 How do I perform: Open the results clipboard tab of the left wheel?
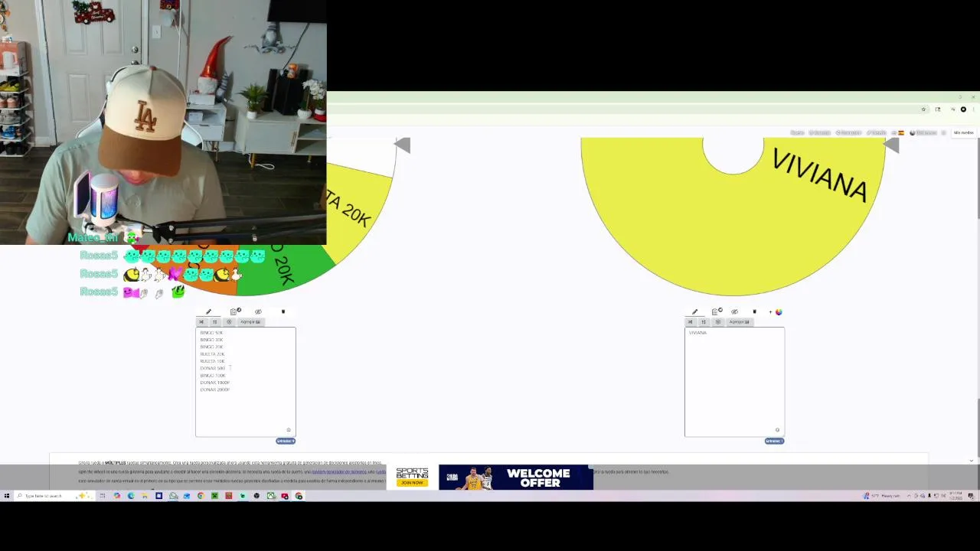coord(234,311)
